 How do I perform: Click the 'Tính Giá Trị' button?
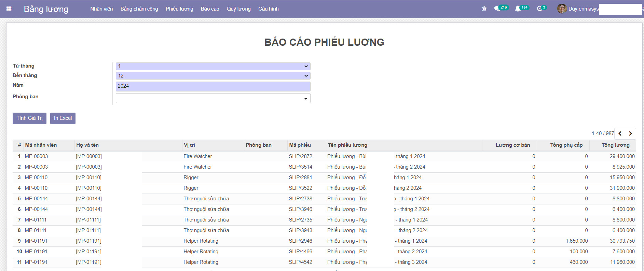[29, 118]
